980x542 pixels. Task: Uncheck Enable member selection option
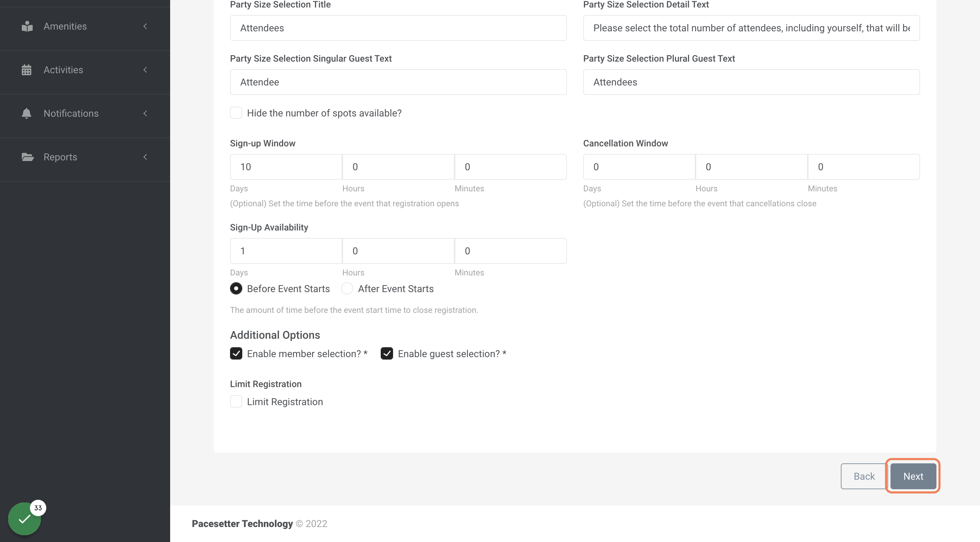236,354
